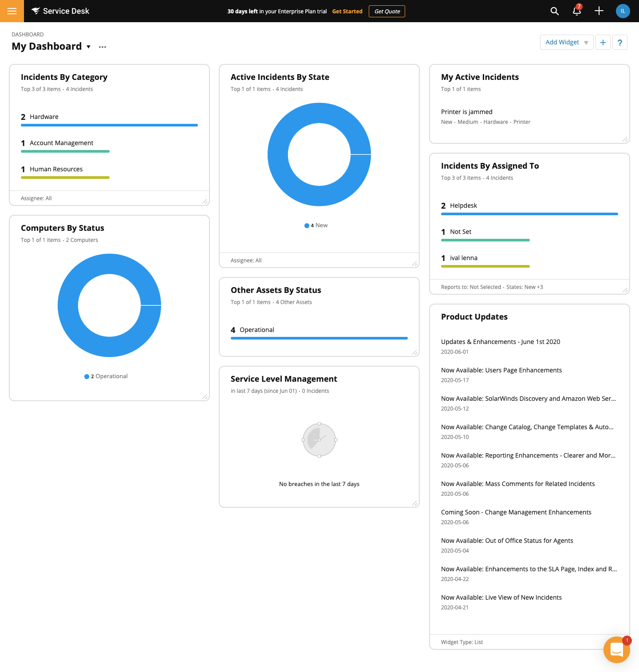Open the IL user avatar menu
Screen dimensions: 639x672
coord(623,11)
